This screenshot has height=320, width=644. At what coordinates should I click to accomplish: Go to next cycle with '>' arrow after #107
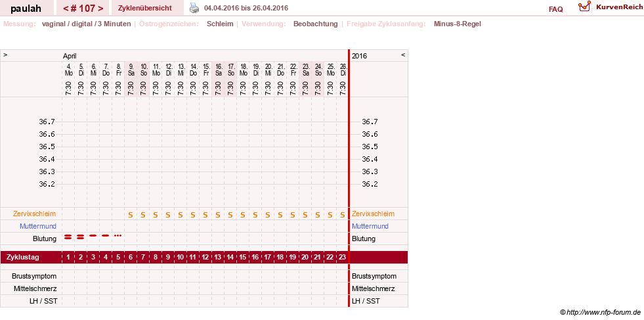(x=100, y=9)
